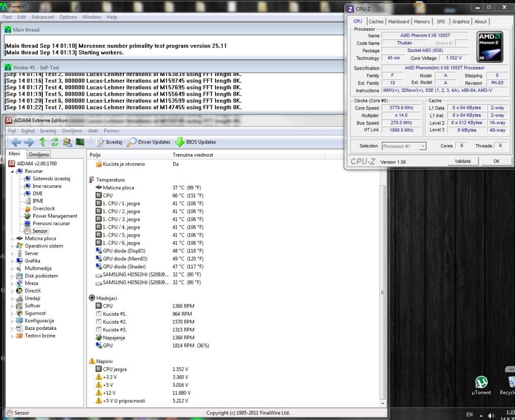
Task: Open the Prime95 Options menu
Action: pyautogui.click(x=68, y=17)
